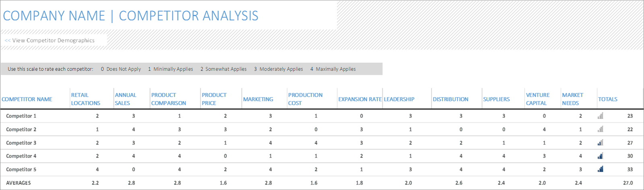This screenshot has width=644, height=190.
Task: Click the '2 Somewhat Applies' scale label
Action: (223, 69)
